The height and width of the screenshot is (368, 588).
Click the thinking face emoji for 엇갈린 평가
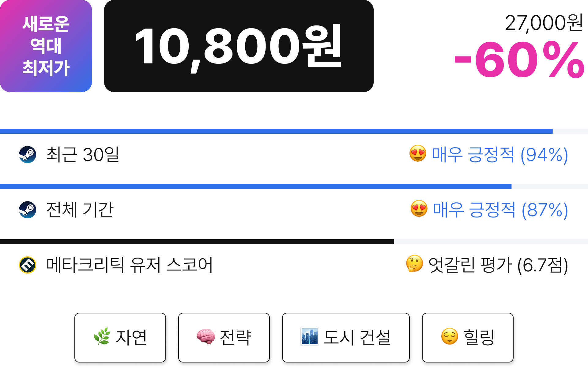[414, 264]
